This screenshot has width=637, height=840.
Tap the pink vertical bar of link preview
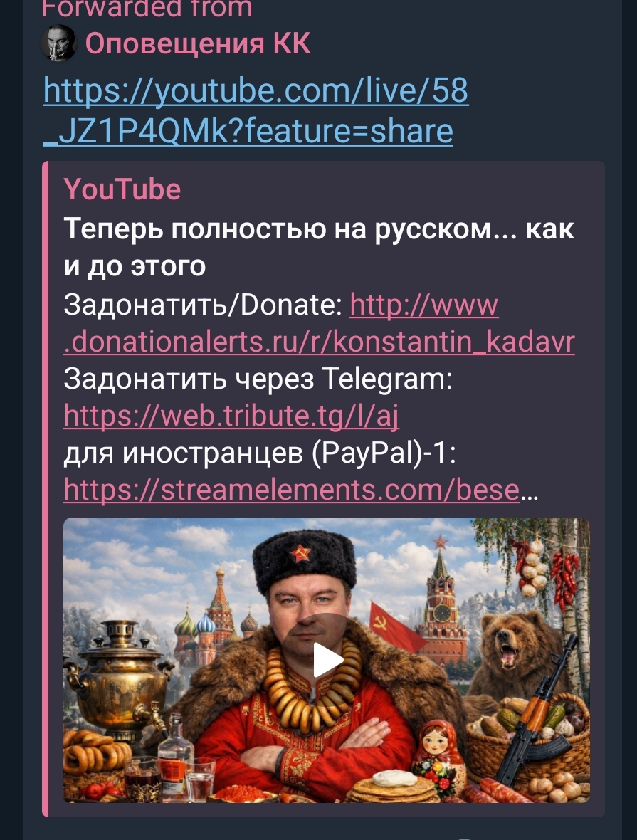(46, 488)
